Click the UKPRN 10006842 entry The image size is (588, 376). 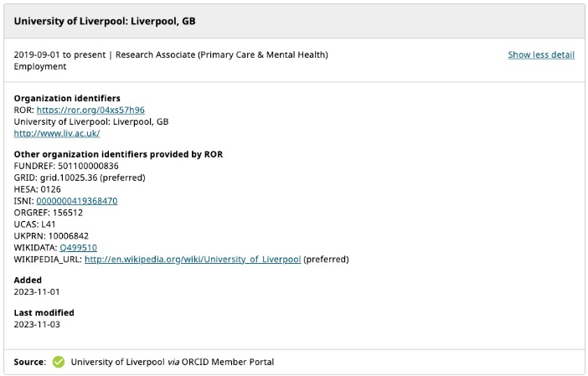(x=51, y=236)
